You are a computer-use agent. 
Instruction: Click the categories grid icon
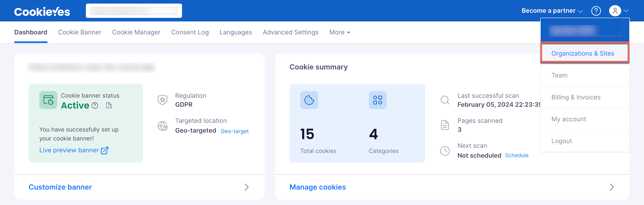[x=377, y=100]
